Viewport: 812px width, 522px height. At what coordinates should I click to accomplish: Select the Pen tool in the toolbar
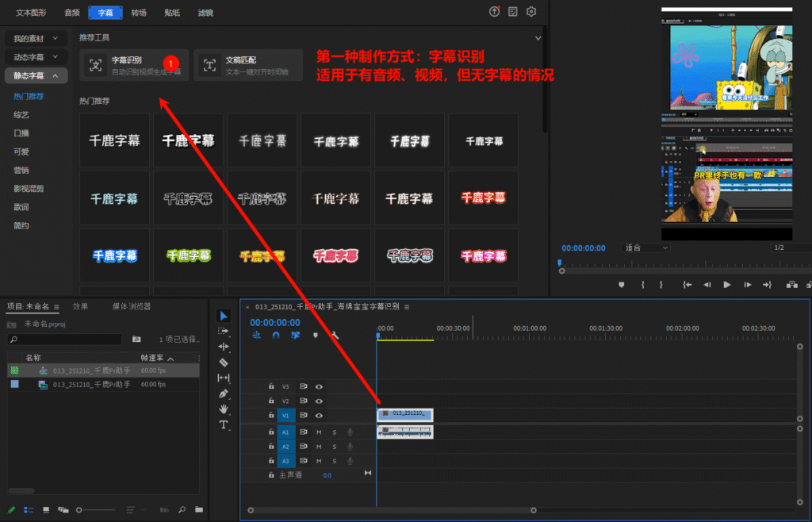(224, 393)
